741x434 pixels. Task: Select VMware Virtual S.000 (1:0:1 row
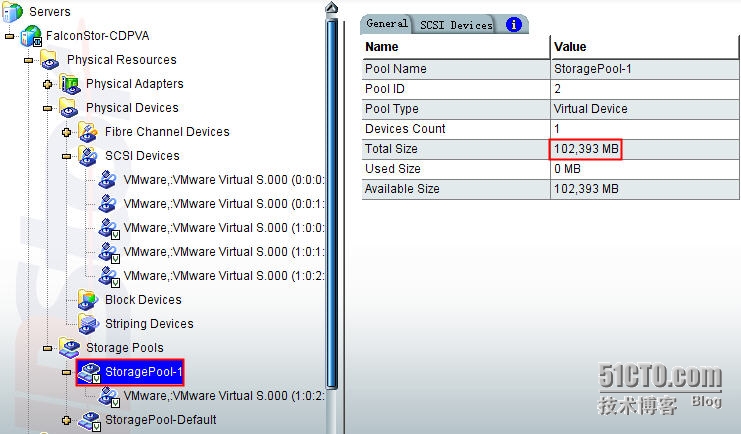224,252
